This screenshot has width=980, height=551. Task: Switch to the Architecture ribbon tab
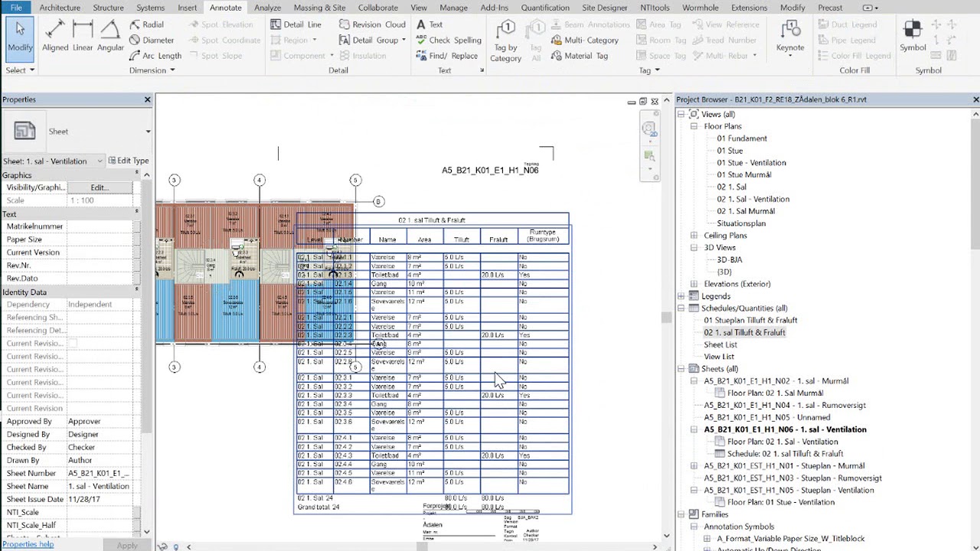(x=60, y=8)
